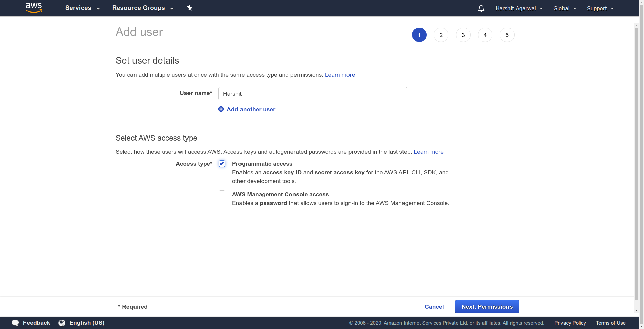Click the Feedback speech bubble icon
The image size is (644, 329).
pyautogui.click(x=15, y=323)
